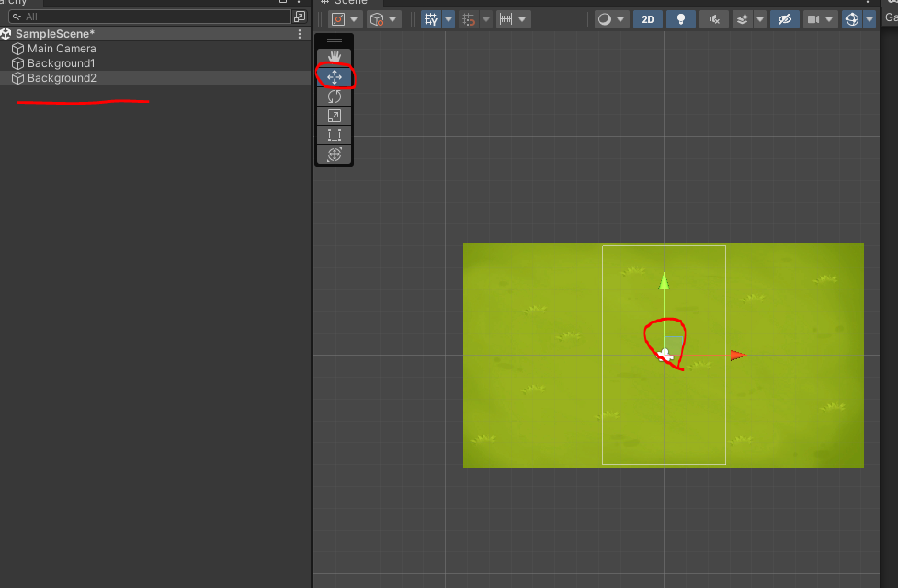Select the Move tool

334,77
